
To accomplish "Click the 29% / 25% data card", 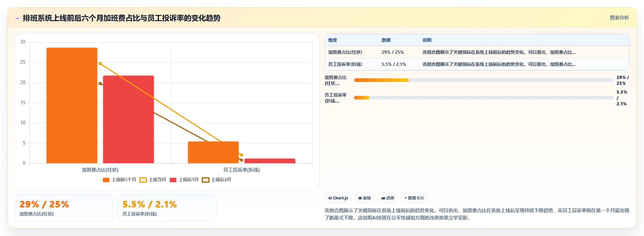I will (x=64, y=208).
